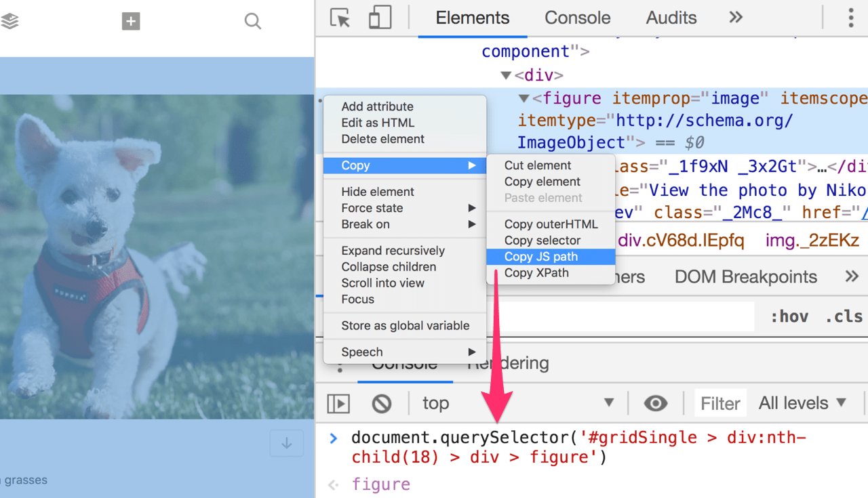The width and height of the screenshot is (868, 498).
Task: Choose Expand recursively menu item
Action: pos(393,251)
